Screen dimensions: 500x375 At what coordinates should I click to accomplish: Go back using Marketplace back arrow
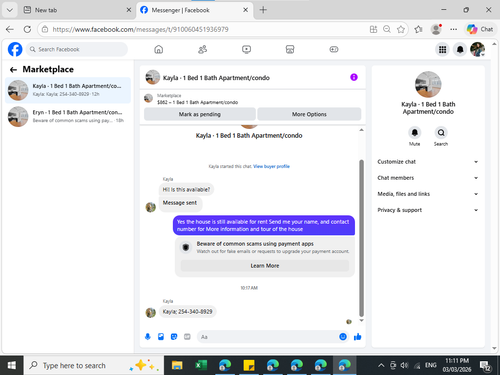pos(13,69)
